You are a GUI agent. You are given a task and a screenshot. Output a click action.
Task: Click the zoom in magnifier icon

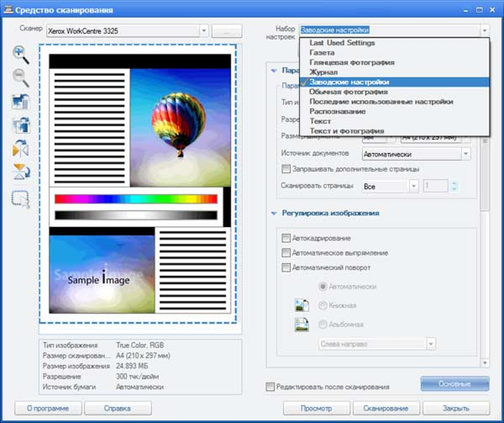pos(21,55)
